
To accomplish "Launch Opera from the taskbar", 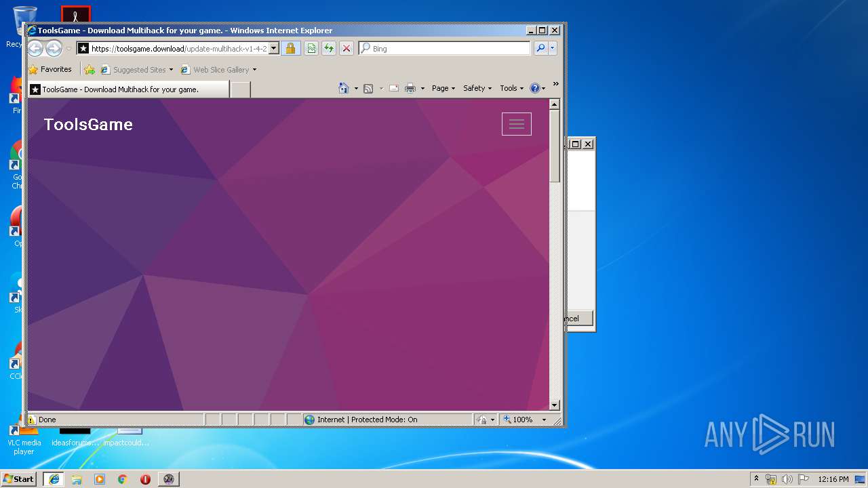I will [x=145, y=479].
